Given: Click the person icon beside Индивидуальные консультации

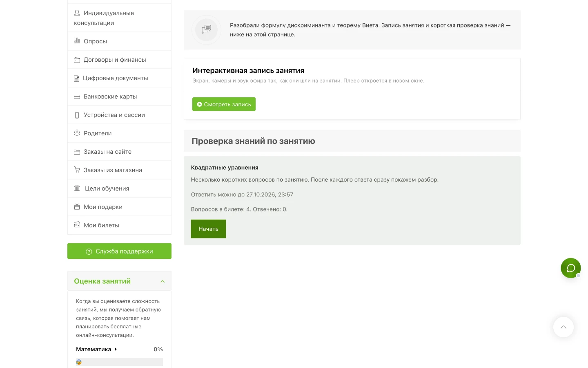Looking at the screenshot, I should pos(77,13).
